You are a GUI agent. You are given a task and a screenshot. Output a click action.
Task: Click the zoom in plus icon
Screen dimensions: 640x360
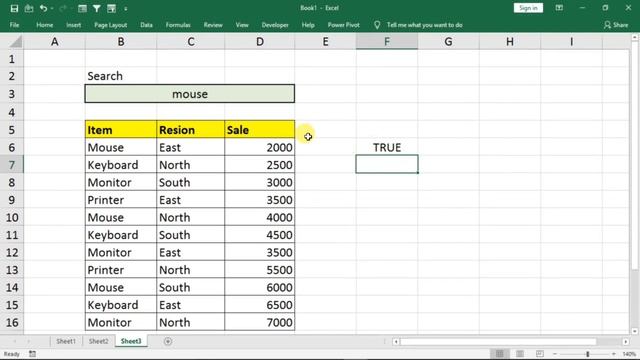click(x=613, y=354)
